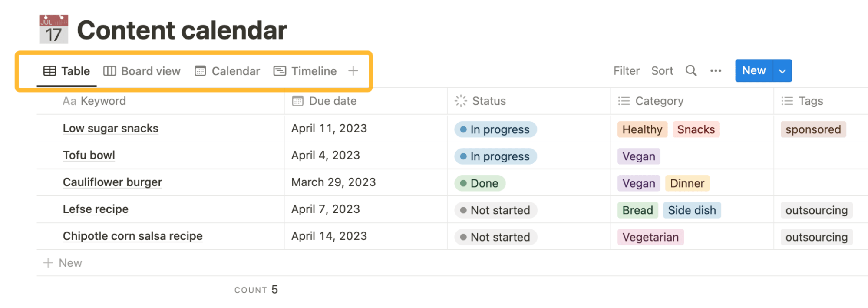Open the Tags column header menu
This screenshot has height=308, width=868.
click(811, 100)
